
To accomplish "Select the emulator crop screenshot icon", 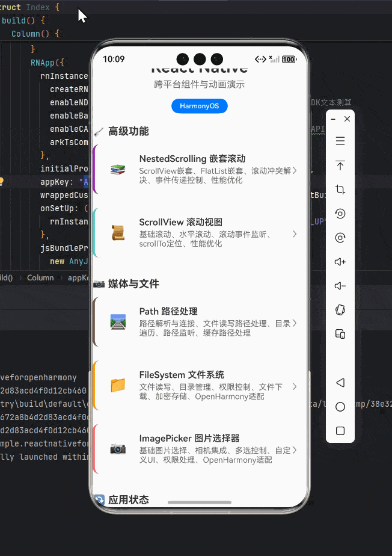I will [340, 190].
